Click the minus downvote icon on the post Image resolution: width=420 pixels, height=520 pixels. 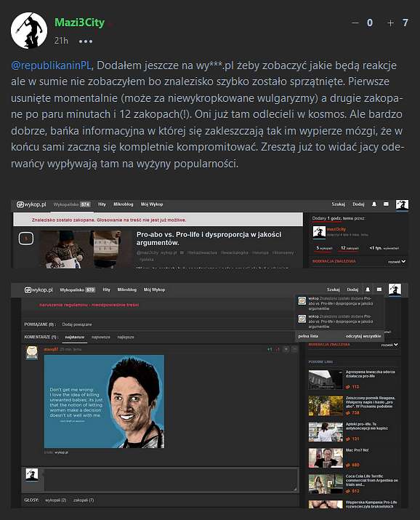coord(355,23)
